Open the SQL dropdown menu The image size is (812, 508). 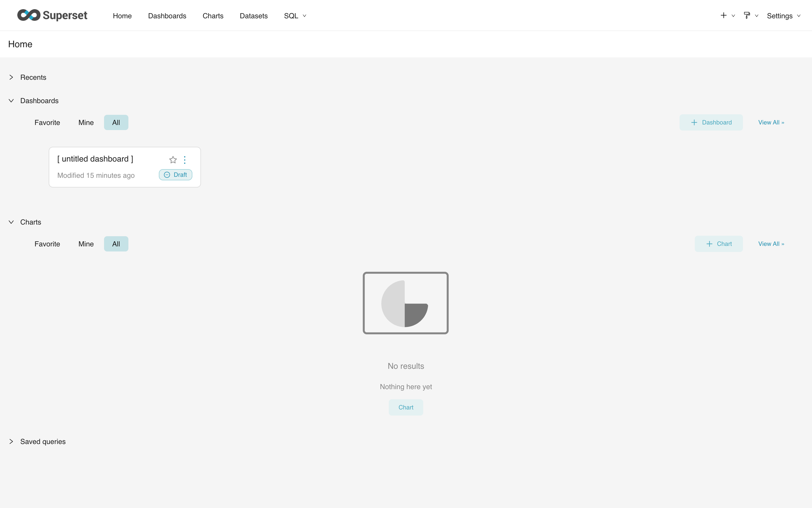point(295,16)
